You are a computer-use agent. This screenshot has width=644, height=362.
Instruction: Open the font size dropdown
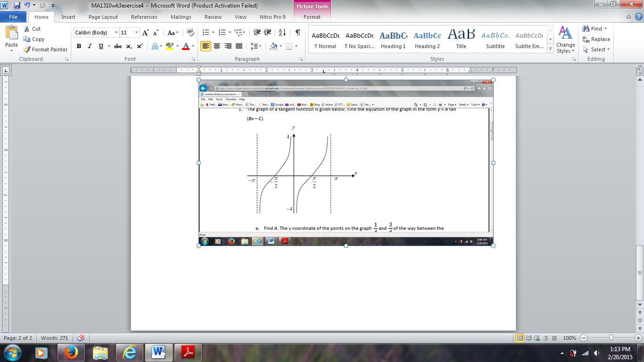click(x=136, y=32)
